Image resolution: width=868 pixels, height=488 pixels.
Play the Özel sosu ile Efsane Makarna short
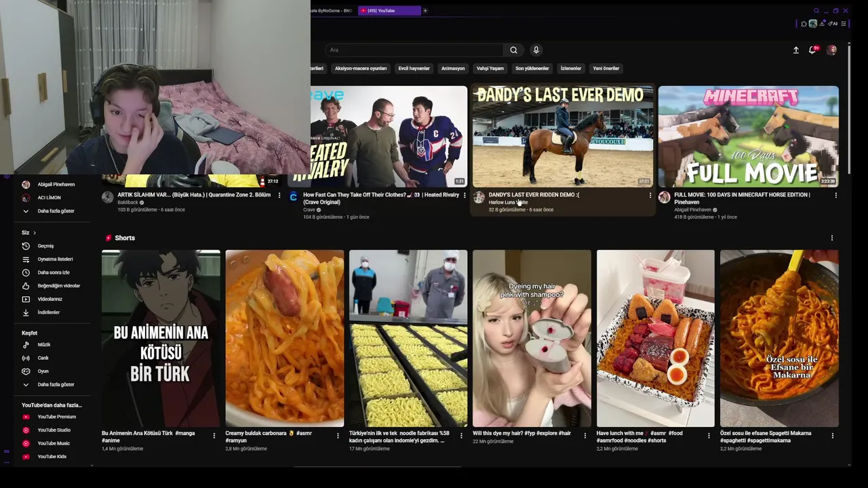[779, 338]
